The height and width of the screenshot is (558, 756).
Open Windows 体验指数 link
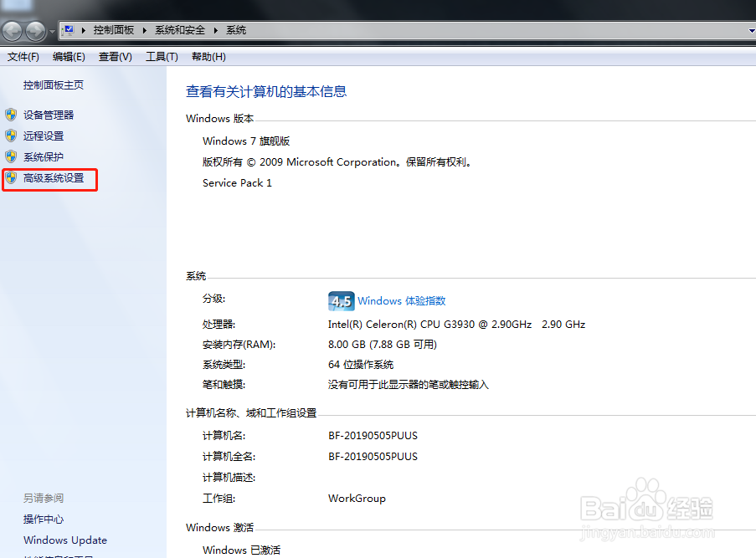[402, 300]
